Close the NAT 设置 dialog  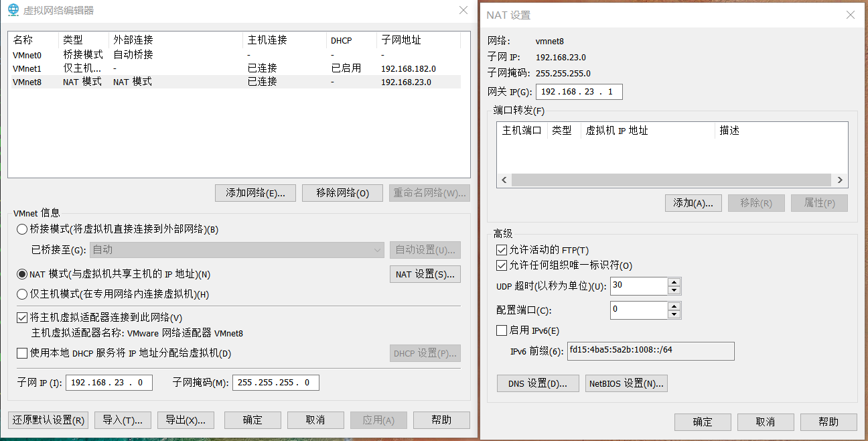[x=850, y=15]
